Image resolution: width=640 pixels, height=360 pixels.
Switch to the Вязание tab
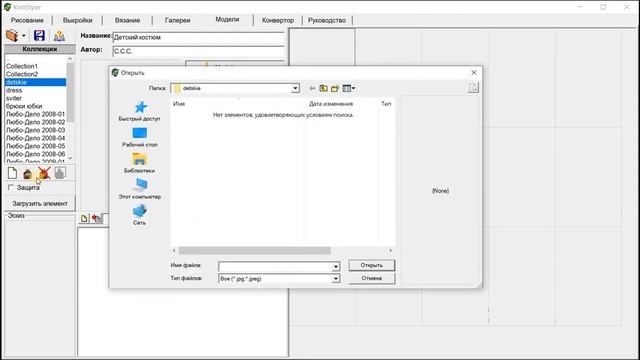click(127, 20)
